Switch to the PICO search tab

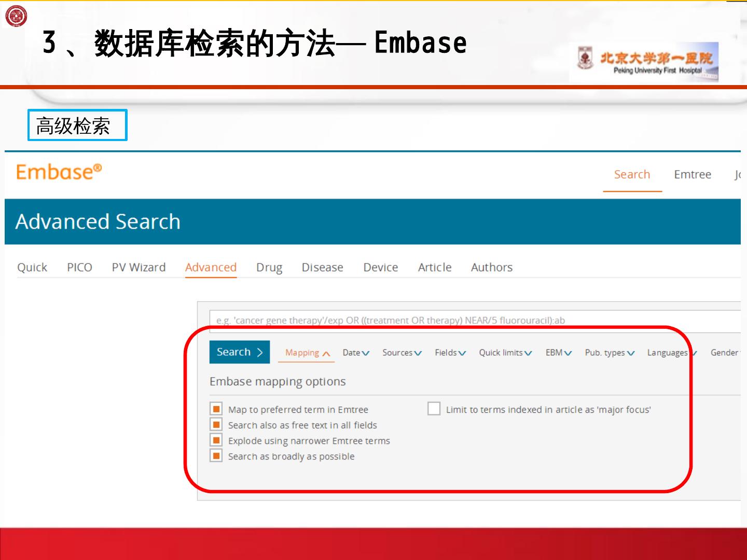pos(79,267)
